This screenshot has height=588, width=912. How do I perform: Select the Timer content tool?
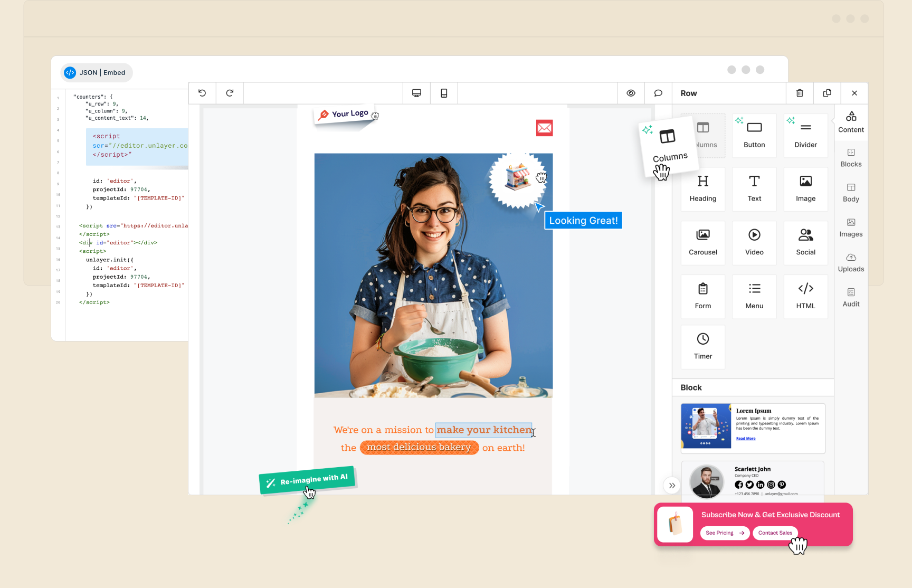703,347
